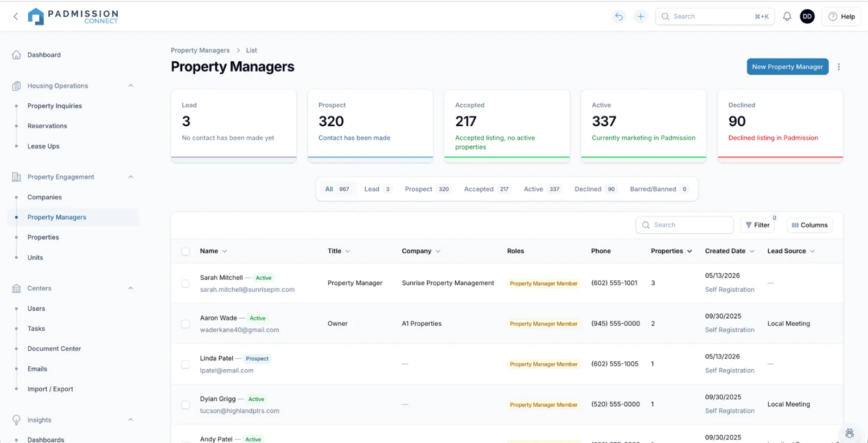Collapse the Property Engagement section
The image size is (868, 443).
coord(131,177)
